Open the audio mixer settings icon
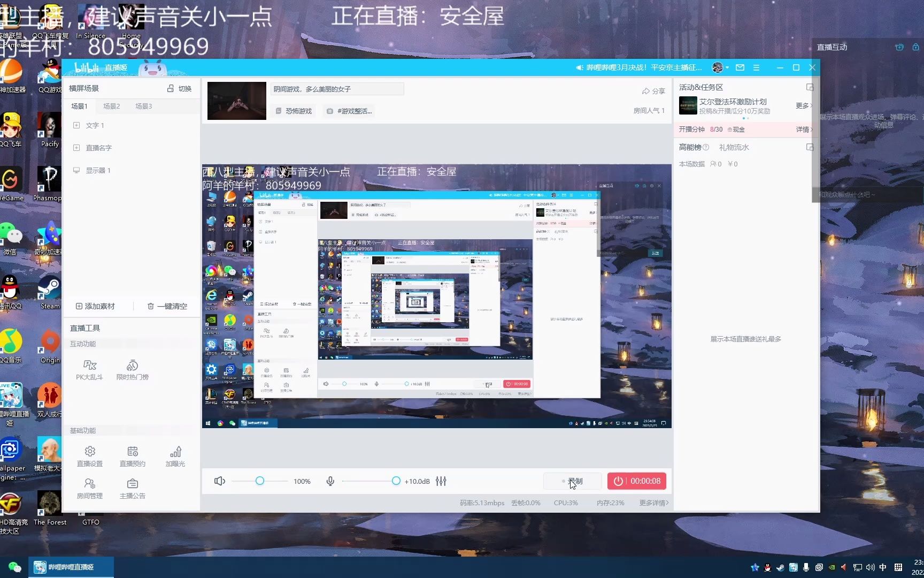This screenshot has width=924, height=578. click(x=441, y=481)
